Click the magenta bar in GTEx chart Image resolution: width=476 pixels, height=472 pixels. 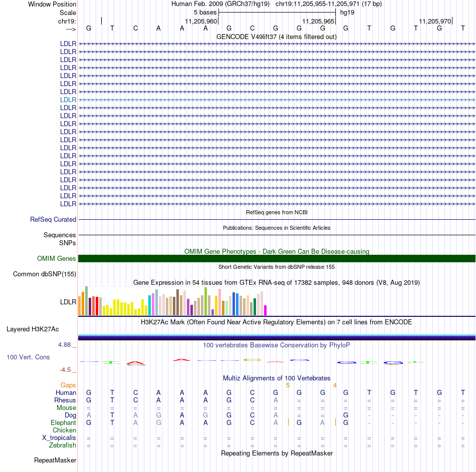tap(265, 310)
